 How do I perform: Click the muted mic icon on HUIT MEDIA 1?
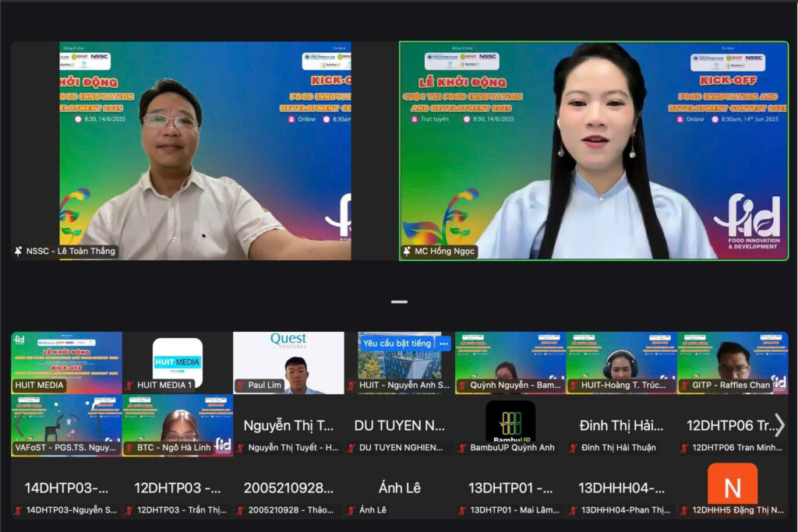click(129, 386)
